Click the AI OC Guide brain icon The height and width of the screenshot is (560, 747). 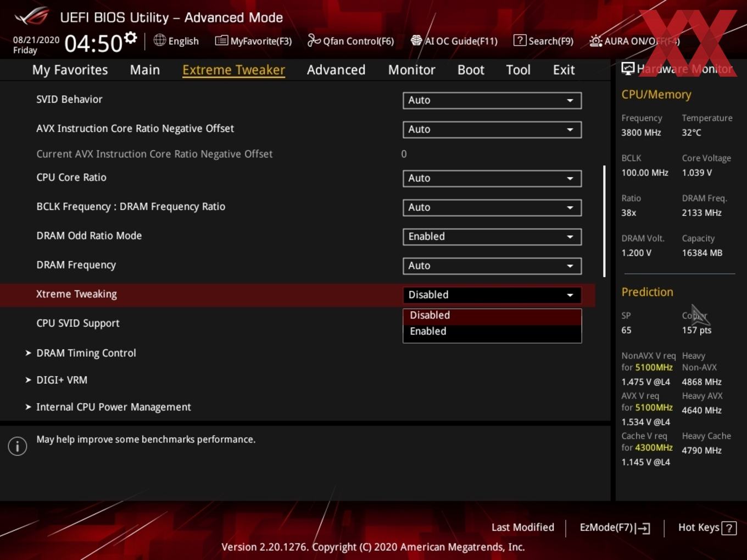pyautogui.click(x=416, y=41)
